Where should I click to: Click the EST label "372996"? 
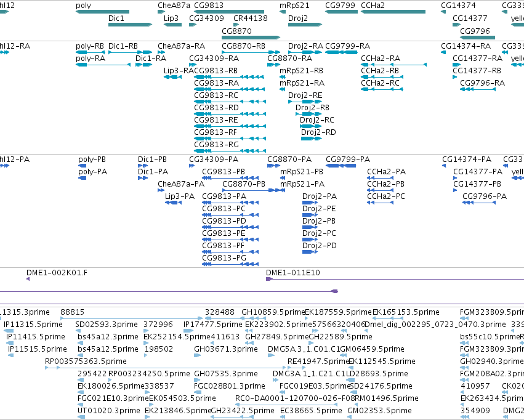158,325
